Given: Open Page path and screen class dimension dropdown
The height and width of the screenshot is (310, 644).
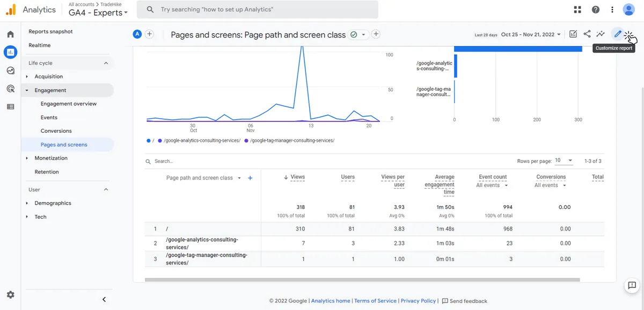Looking at the screenshot, I should point(204,178).
